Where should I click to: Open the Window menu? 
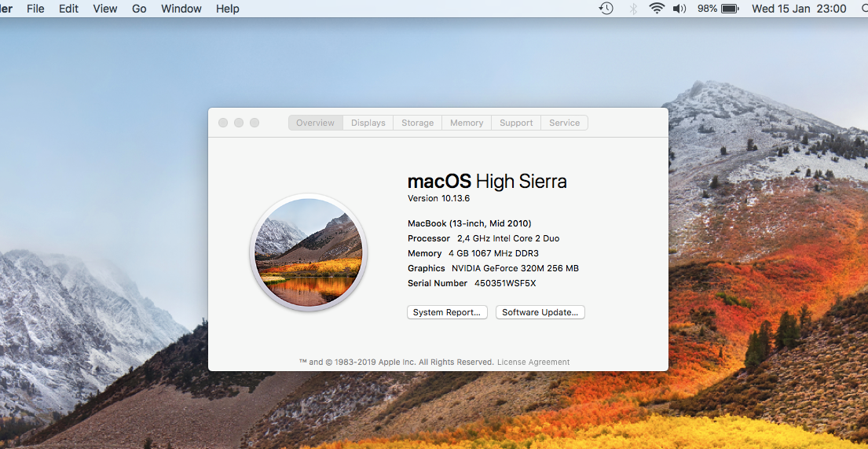pos(181,9)
